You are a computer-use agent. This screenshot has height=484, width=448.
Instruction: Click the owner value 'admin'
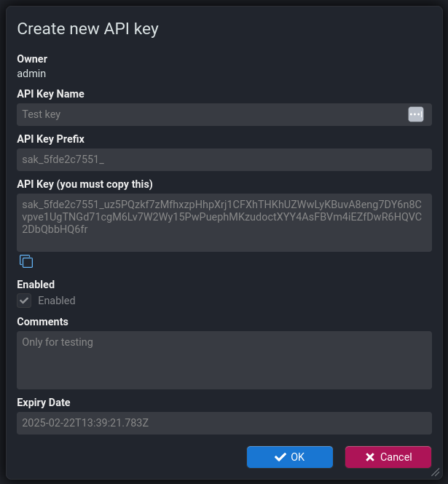(32, 73)
